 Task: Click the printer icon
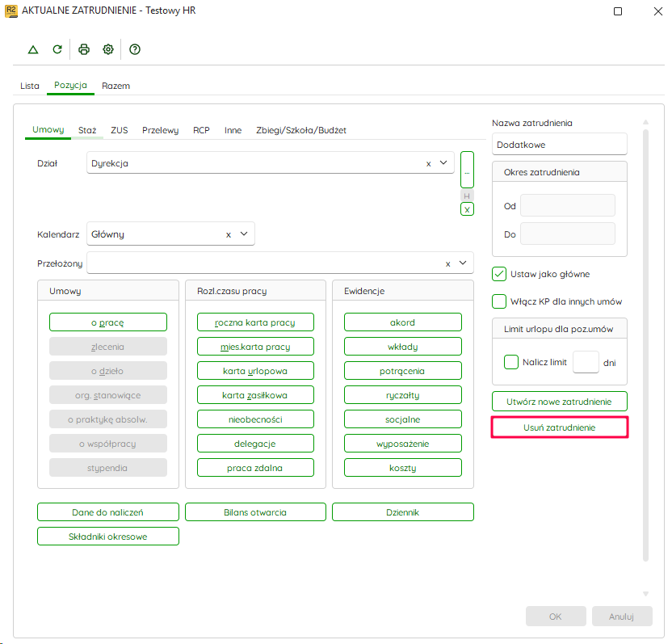point(84,49)
